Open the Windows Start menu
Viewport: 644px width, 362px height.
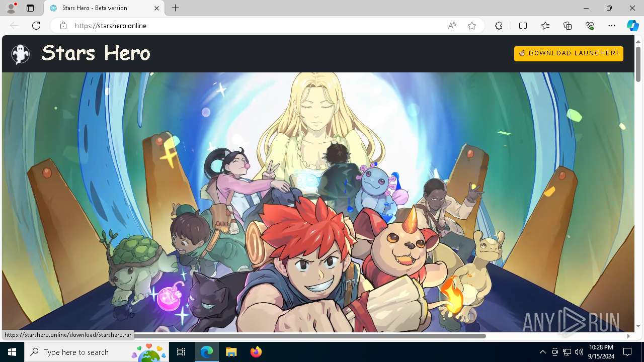[12, 352]
